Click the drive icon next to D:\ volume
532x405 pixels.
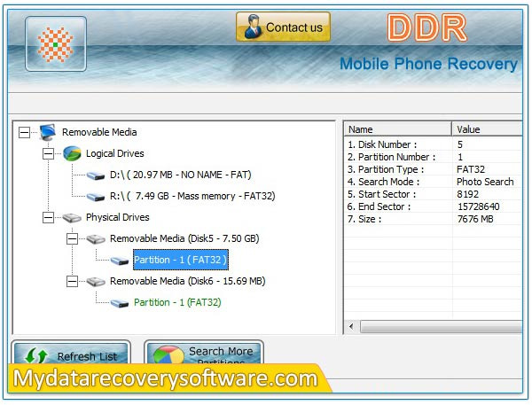[x=96, y=175]
